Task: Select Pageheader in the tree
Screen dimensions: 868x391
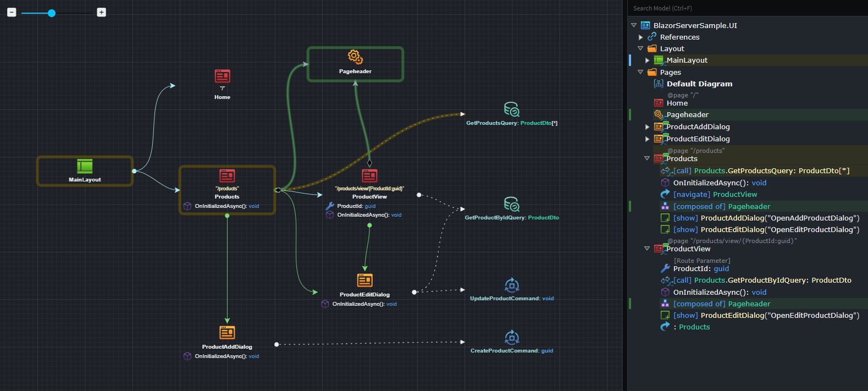Action: tap(688, 114)
